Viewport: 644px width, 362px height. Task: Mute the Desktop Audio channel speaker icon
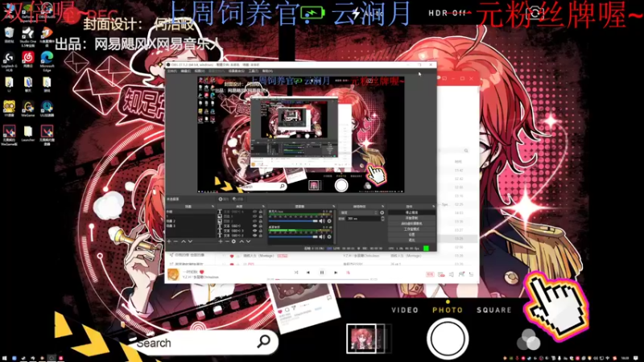click(322, 237)
